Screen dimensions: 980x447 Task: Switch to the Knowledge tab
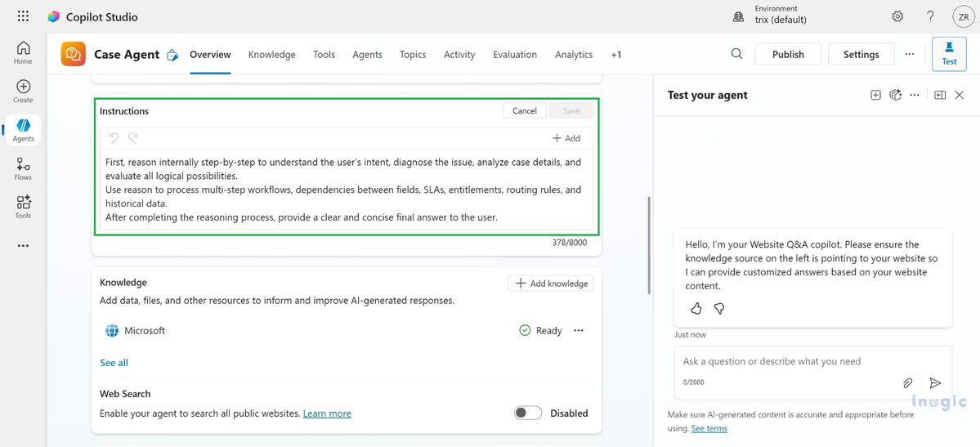point(272,55)
